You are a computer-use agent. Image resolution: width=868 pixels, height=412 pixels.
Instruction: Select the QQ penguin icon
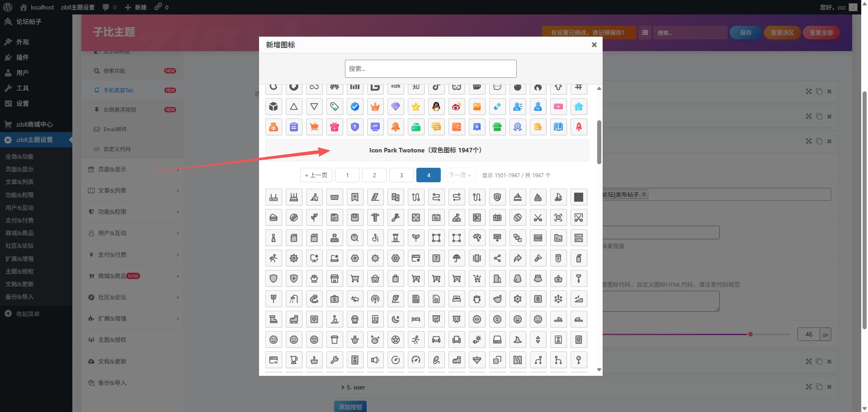(x=436, y=106)
